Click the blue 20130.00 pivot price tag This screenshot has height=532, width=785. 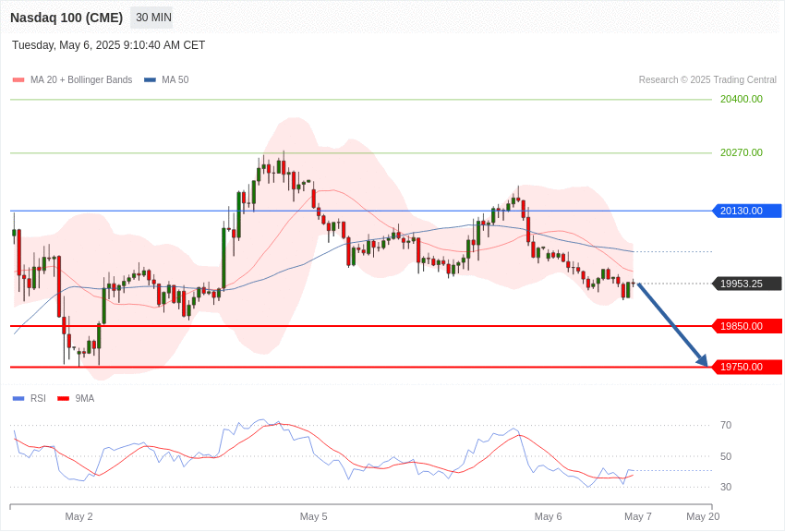click(747, 211)
